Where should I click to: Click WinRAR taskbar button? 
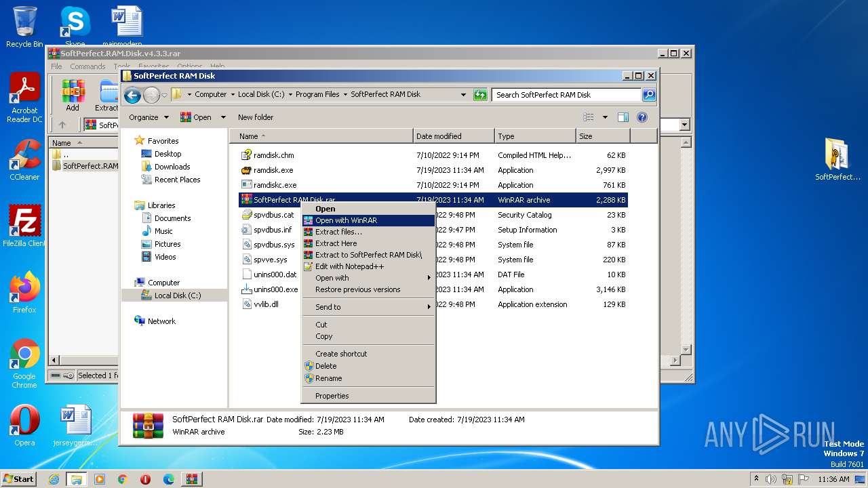pyautogui.click(x=191, y=479)
